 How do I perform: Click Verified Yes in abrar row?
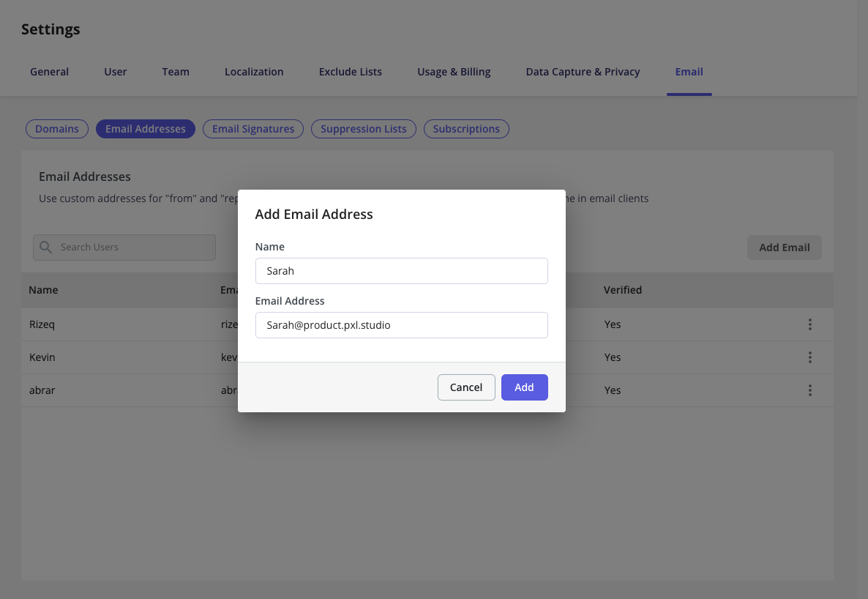point(613,390)
